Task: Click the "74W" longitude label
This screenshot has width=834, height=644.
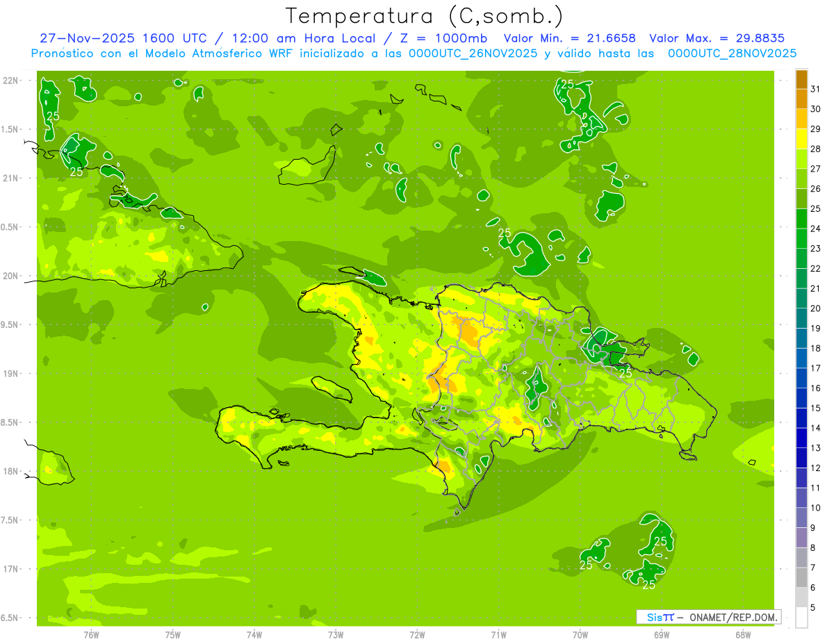Action: (x=254, y=634)
